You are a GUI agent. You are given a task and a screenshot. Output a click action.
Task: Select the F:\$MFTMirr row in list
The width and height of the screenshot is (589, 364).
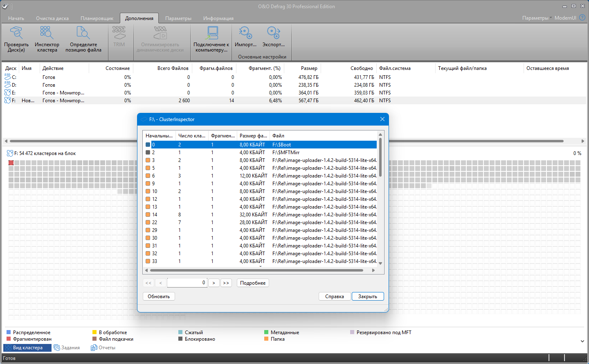click(286, 153)
